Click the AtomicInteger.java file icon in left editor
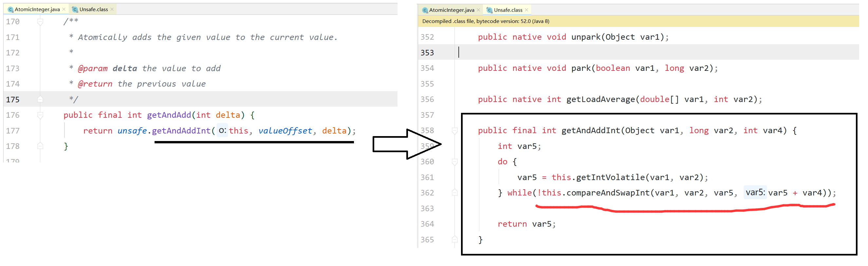Viewport: 868px width, 266px height. coord(10,10)
